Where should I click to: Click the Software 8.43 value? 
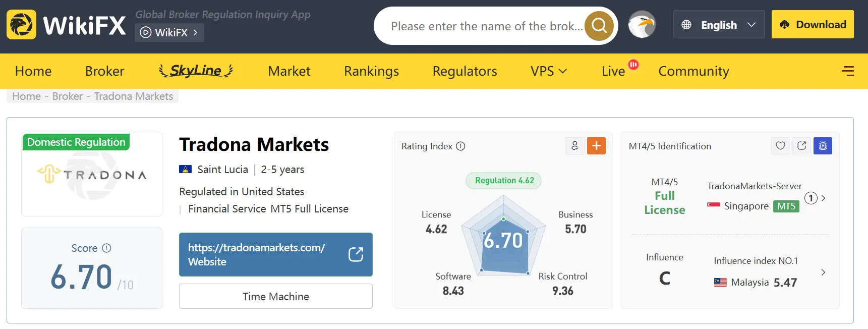pos(453,291)
